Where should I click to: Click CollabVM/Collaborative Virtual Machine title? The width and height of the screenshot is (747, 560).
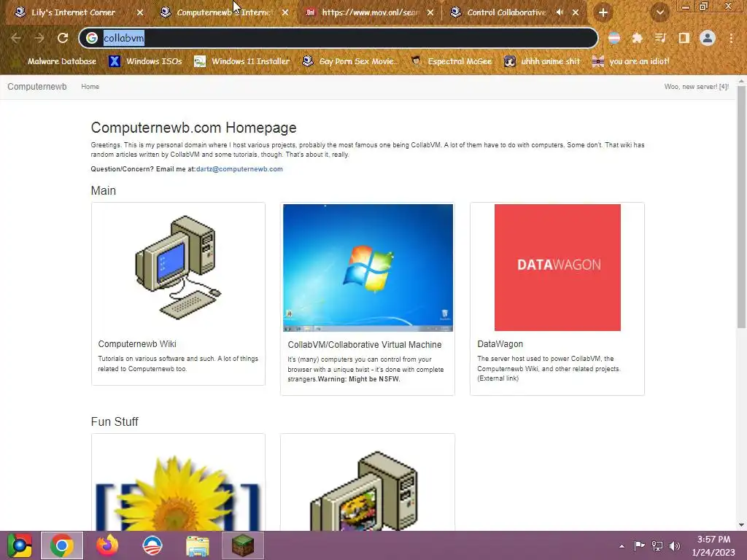(x=365, y=345)
